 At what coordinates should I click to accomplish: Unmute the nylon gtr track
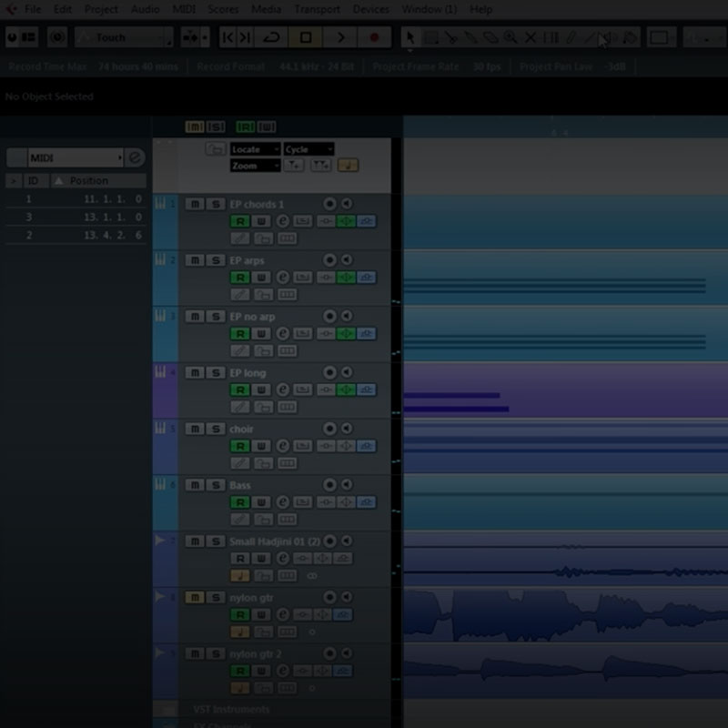pyautogui.click(x=195, y=598)
